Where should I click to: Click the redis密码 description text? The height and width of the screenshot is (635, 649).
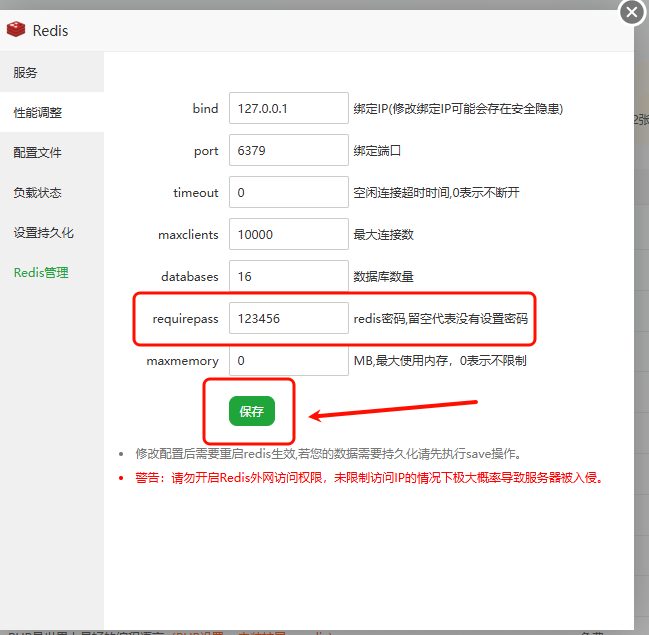(441, 319)
